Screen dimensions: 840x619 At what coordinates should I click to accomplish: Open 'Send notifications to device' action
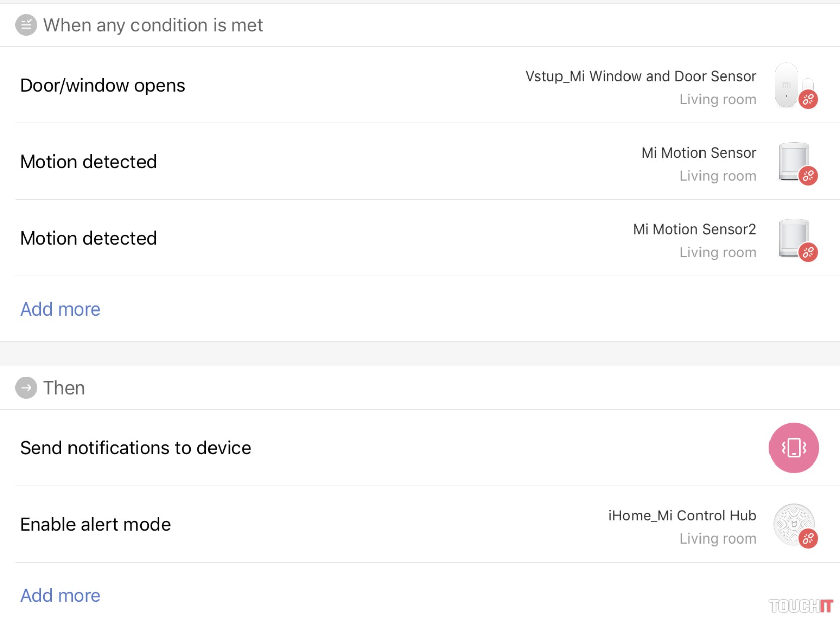135,448
